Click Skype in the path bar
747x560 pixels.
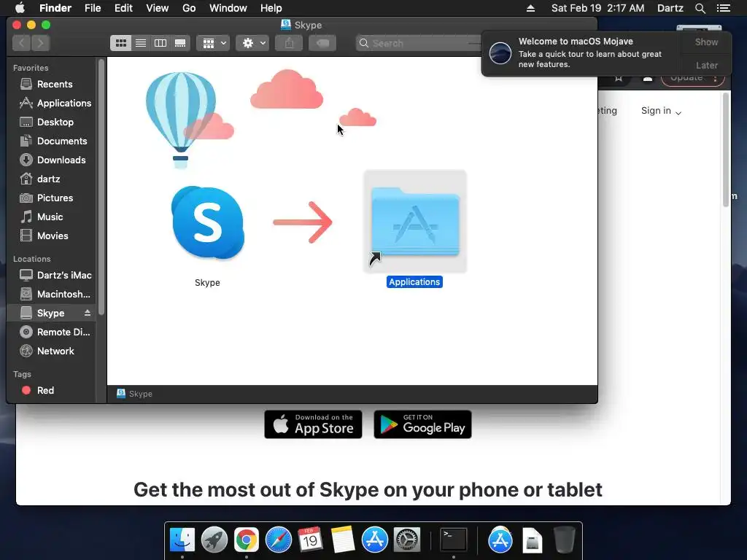coord(135,394)
